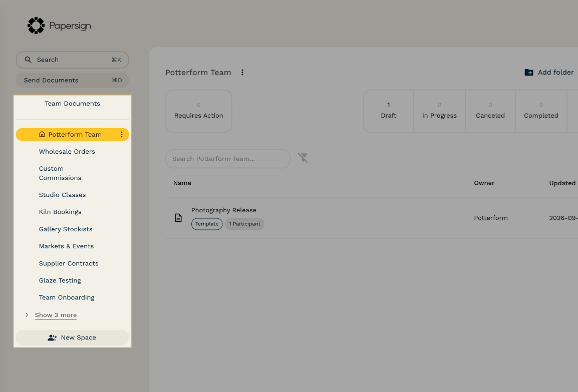This screenshot has height=392, width=578.
Task: Click the Photography Release document icon
Action: [178, 218]
